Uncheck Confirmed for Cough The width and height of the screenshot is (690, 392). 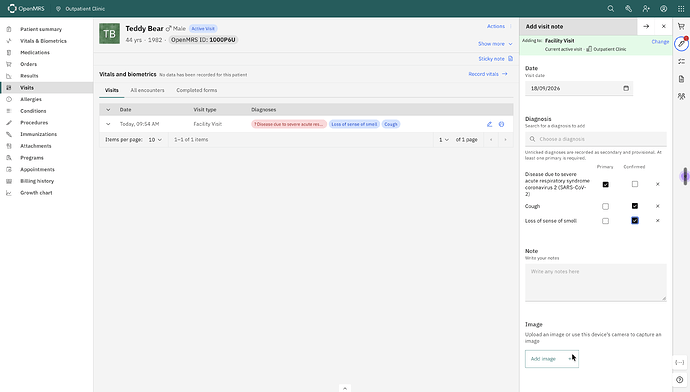click(635, 205)
